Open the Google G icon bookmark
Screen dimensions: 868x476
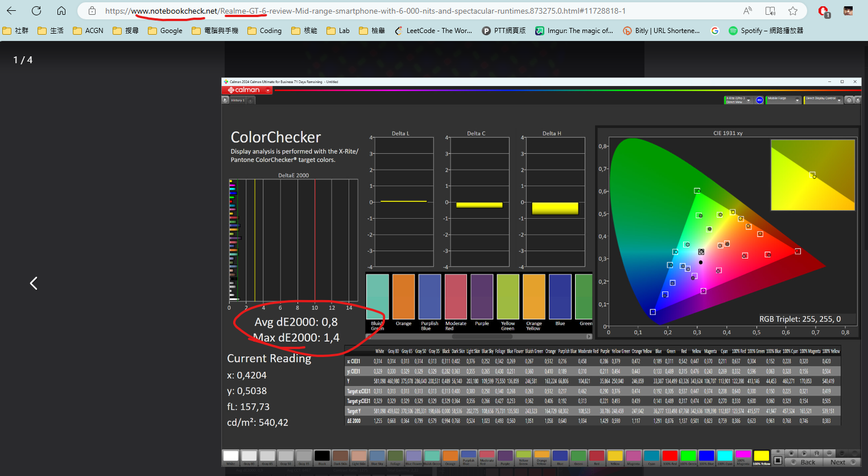pos(715,31)
